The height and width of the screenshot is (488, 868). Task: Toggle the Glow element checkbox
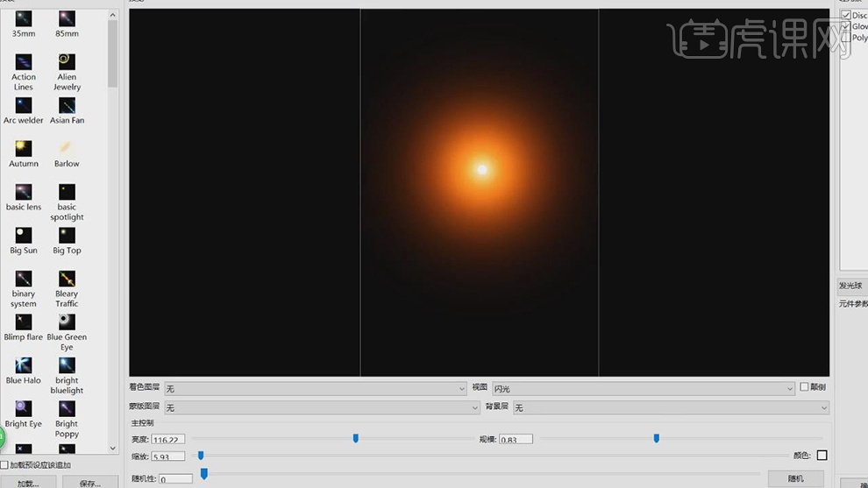coord(846,26)
